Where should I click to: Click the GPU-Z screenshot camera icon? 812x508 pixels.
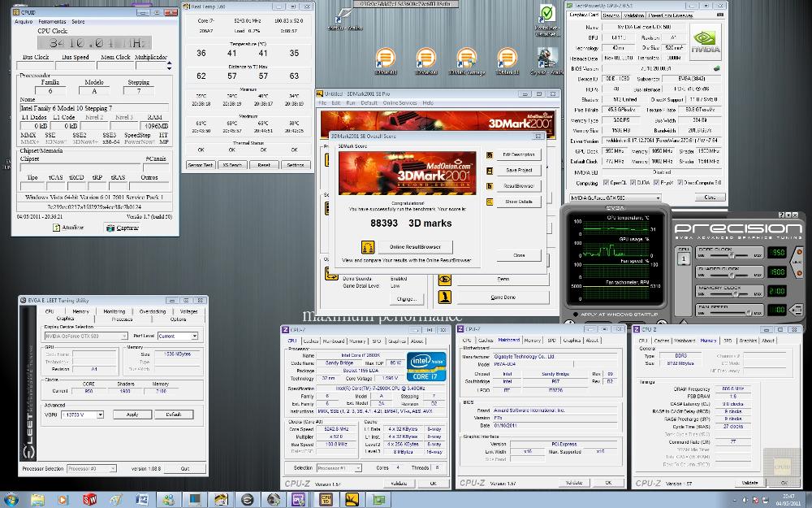(719, 15)
